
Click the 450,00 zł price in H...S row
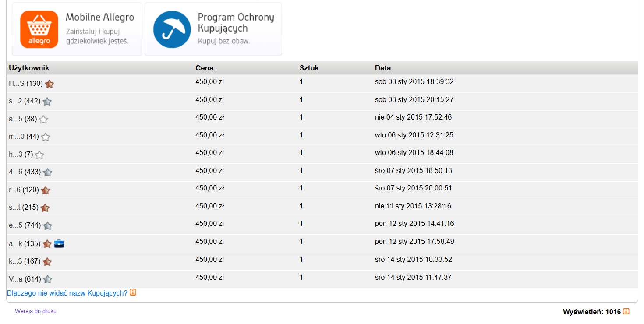(210, 82)
